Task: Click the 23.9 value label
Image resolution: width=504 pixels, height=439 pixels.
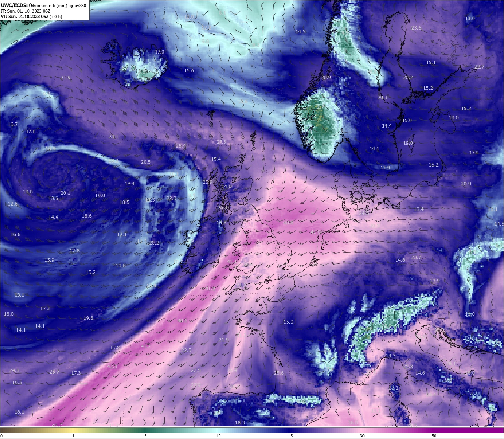Action: pos(435,281)
